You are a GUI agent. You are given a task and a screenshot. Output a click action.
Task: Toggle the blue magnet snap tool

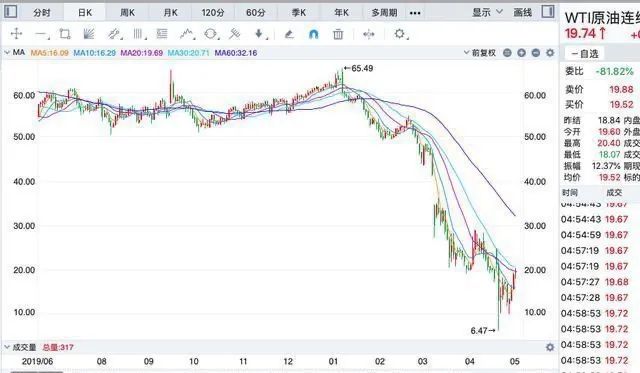313,34
